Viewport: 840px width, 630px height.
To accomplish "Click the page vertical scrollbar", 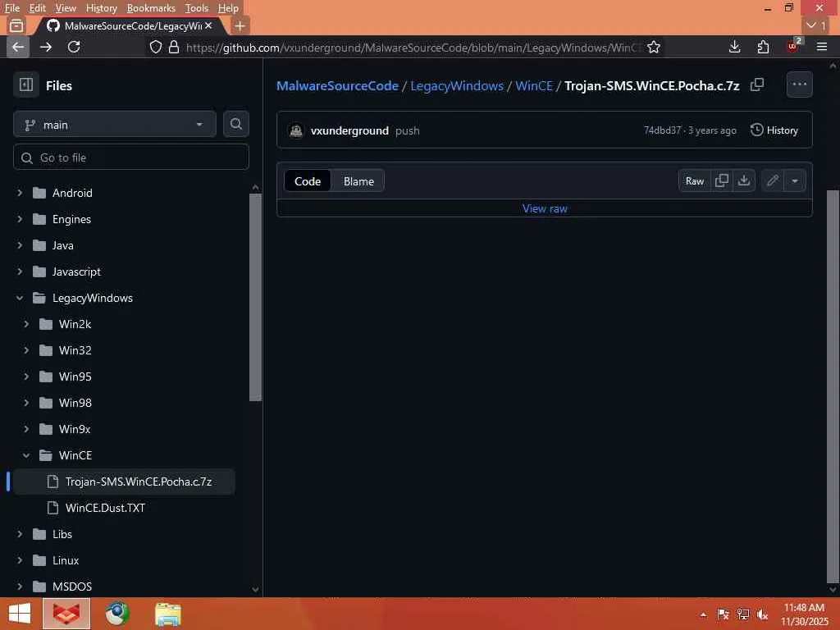I will click(x=833, y=386).
